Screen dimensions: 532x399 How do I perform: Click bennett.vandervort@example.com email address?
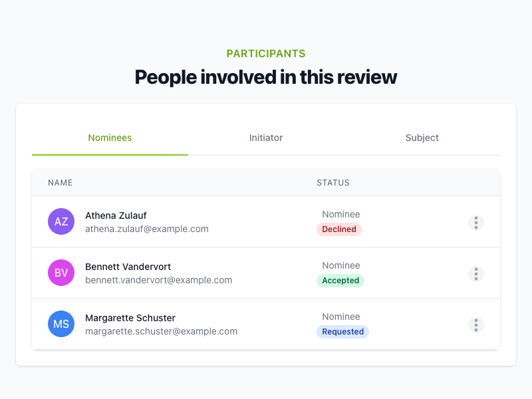coord(159,280)
